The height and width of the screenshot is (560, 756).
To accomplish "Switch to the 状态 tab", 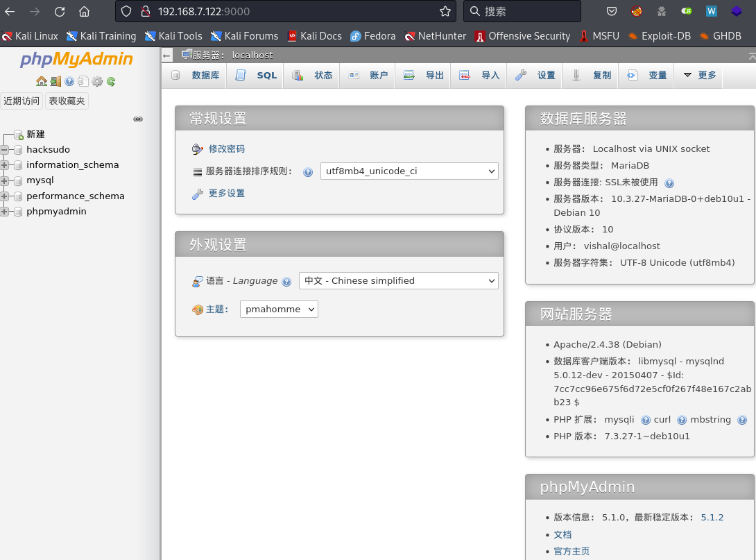I will coord(312,75).
